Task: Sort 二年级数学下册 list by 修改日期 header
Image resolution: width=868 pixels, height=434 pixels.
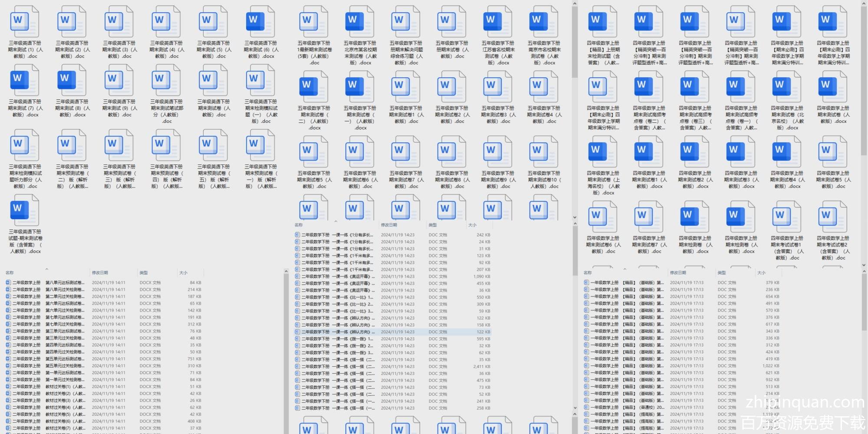Action: [389, 225]
